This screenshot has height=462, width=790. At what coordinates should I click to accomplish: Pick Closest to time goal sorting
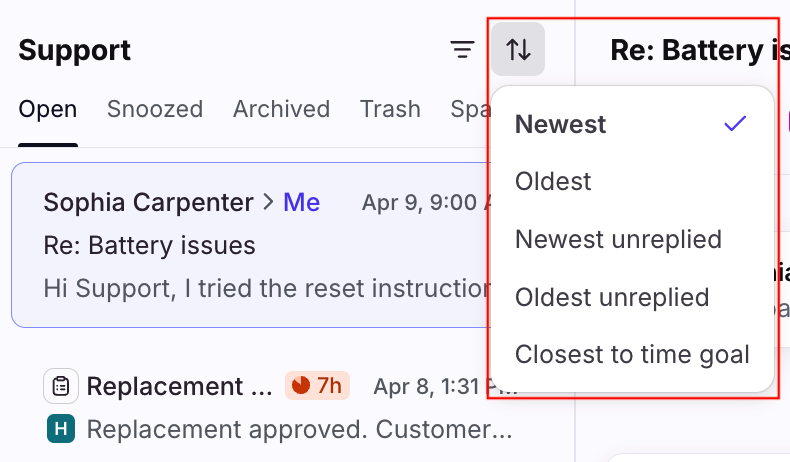pyautogui.click(x=632, y=354)
